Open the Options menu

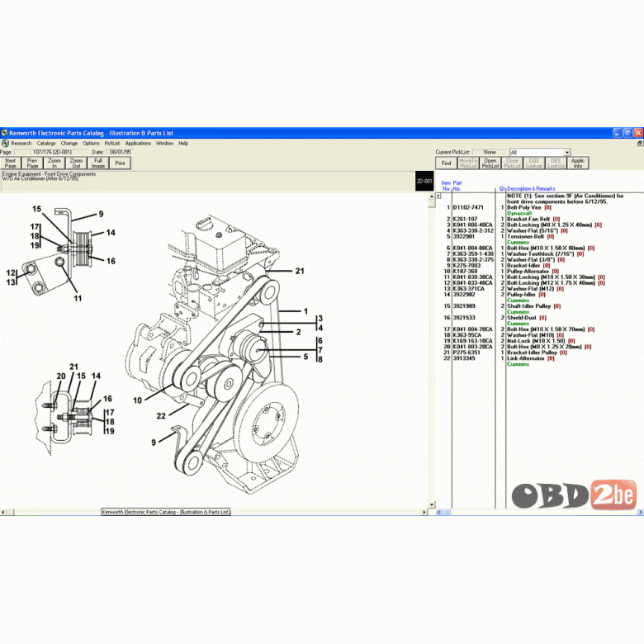pos(91,144)
